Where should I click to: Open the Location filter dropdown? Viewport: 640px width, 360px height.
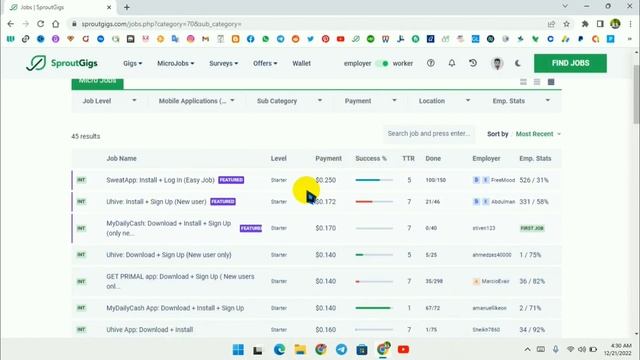click(444, 101)
